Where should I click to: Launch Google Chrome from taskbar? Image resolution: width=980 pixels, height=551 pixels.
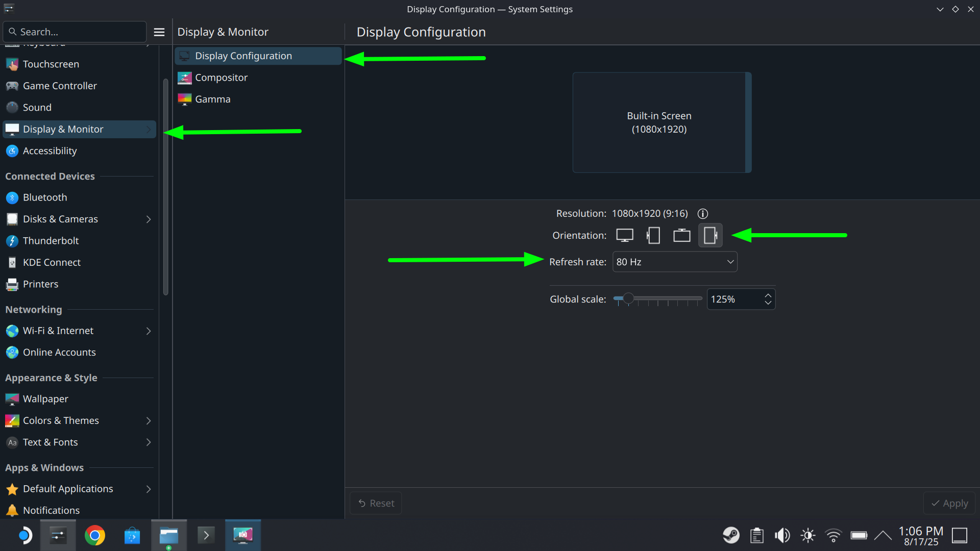(95, 535)
